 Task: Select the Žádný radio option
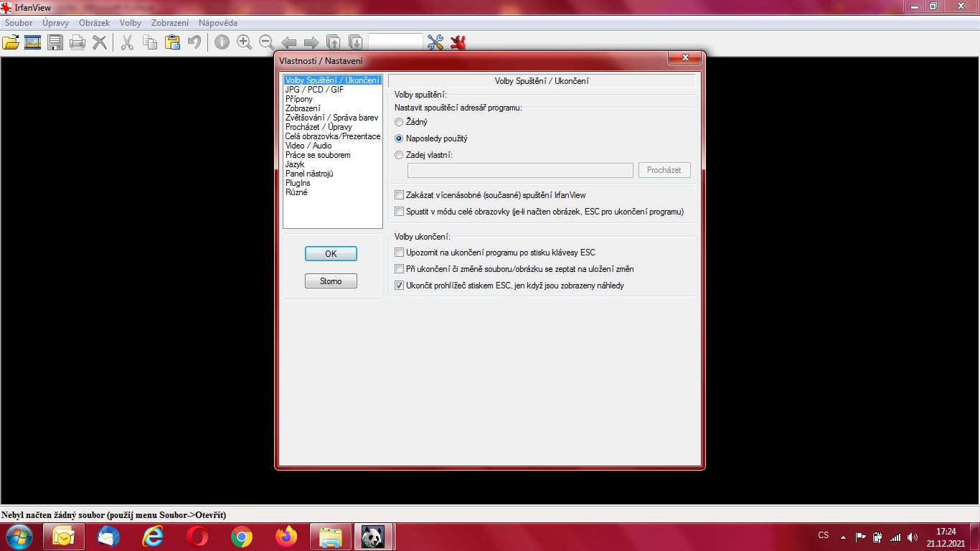point(411,123)
